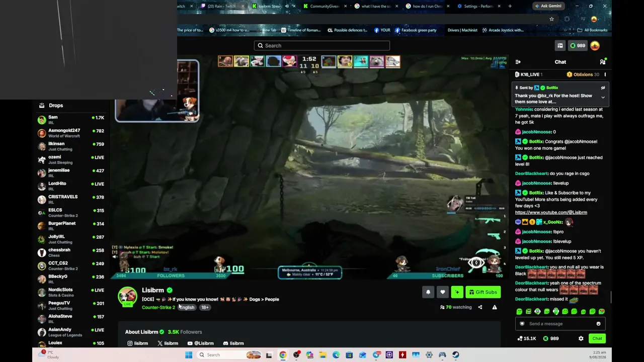Go to ilkinsan's Just Chatting stream
This screenshot has width=644, height=362.
(x=71, y=146)
